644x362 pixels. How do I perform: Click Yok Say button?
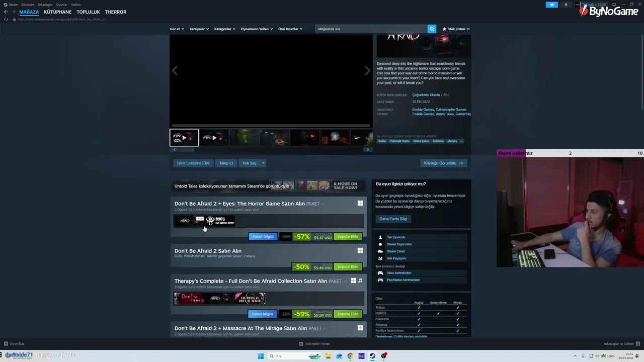point(250,163)
